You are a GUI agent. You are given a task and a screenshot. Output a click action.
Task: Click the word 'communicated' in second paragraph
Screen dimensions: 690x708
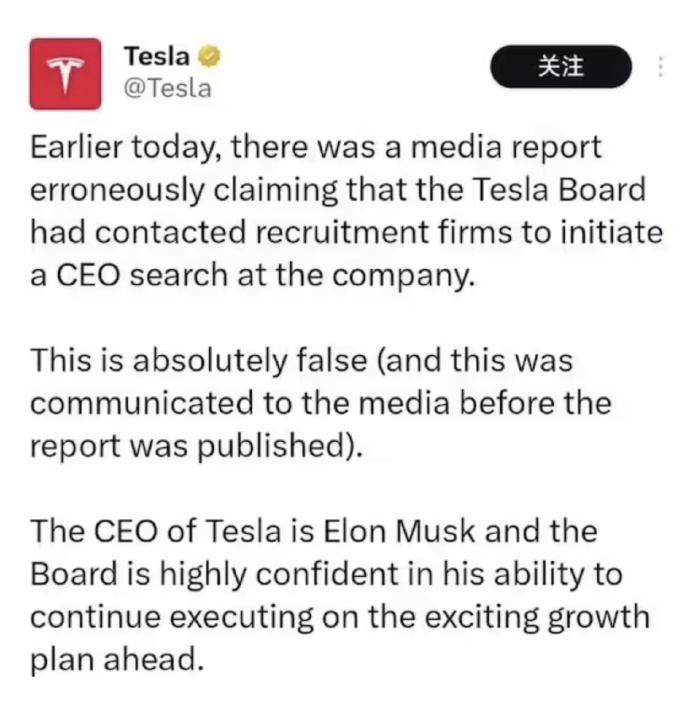[142, 403]
